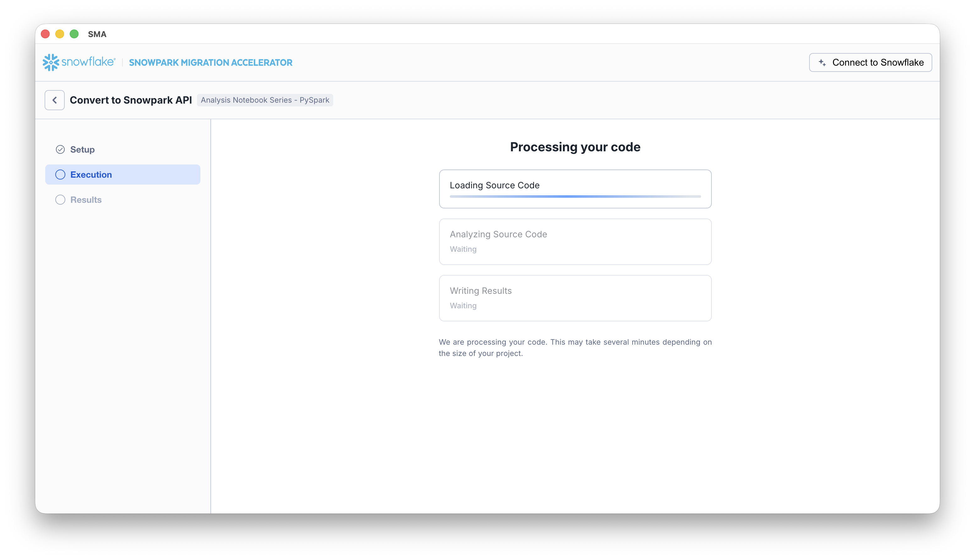Click the SMA title in window bar
This screenshot has height=560, width=975.
click(x=97, y=34)
